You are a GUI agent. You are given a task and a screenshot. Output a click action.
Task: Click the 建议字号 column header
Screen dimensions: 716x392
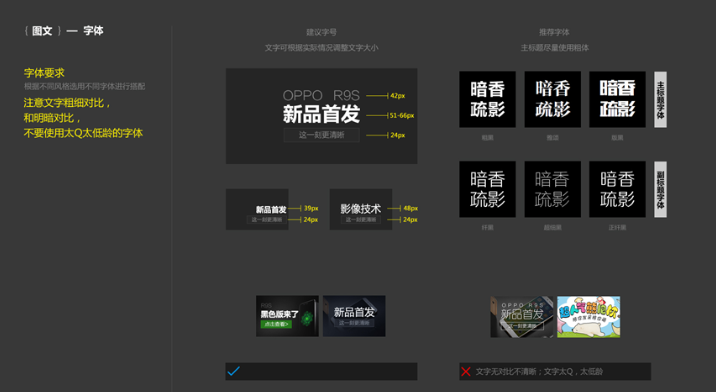click(x=321, y=32)
